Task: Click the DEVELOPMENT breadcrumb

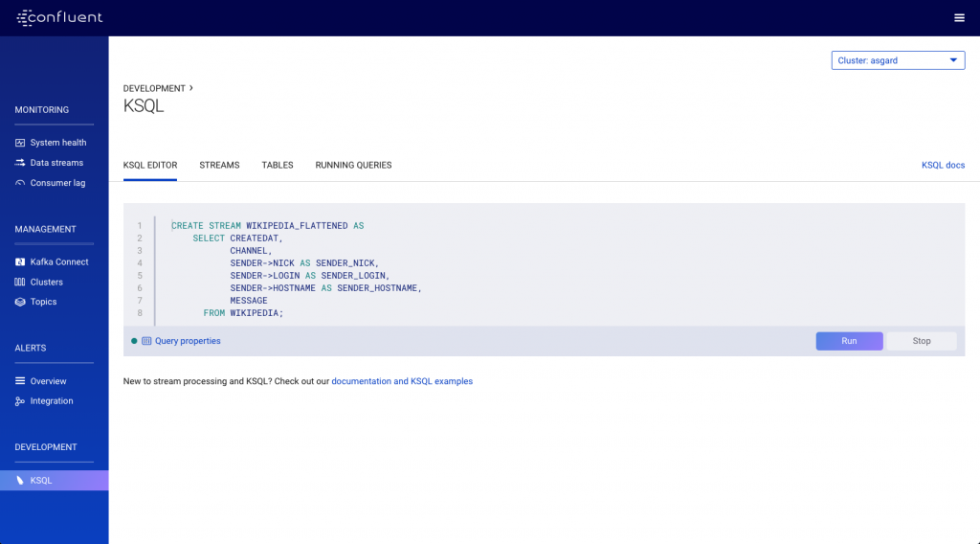Action: pos(154,88)
